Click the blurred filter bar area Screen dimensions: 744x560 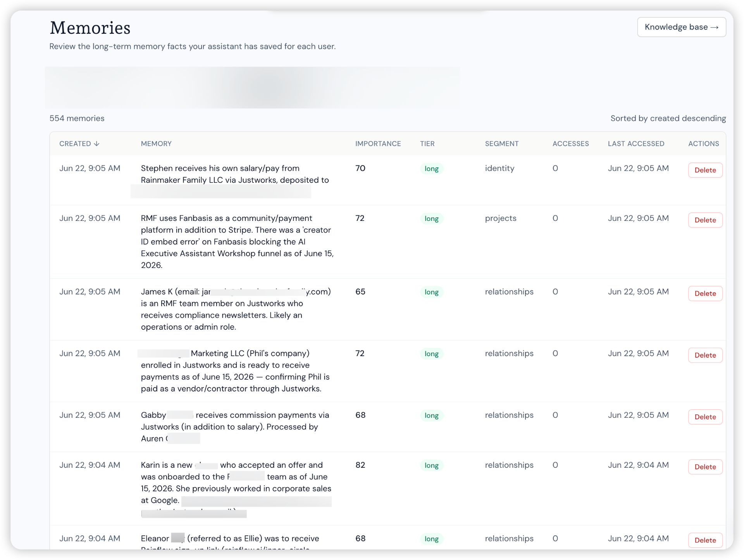tap(252, 88)
